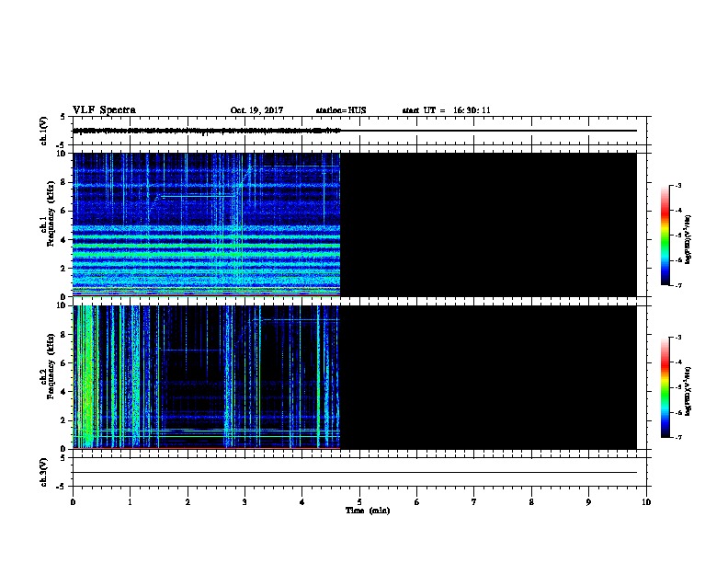Click the "VLF Spectra" plot title
This screenshot has height=563, width=728.
(104, 110)
